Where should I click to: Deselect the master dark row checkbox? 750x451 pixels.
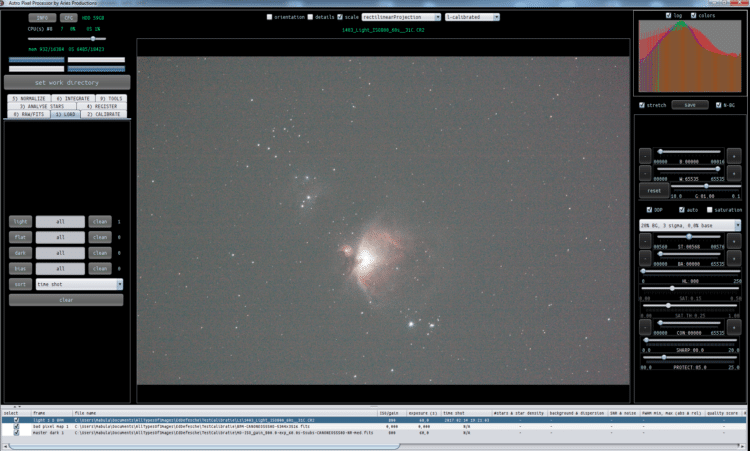[x=16, y=432]
